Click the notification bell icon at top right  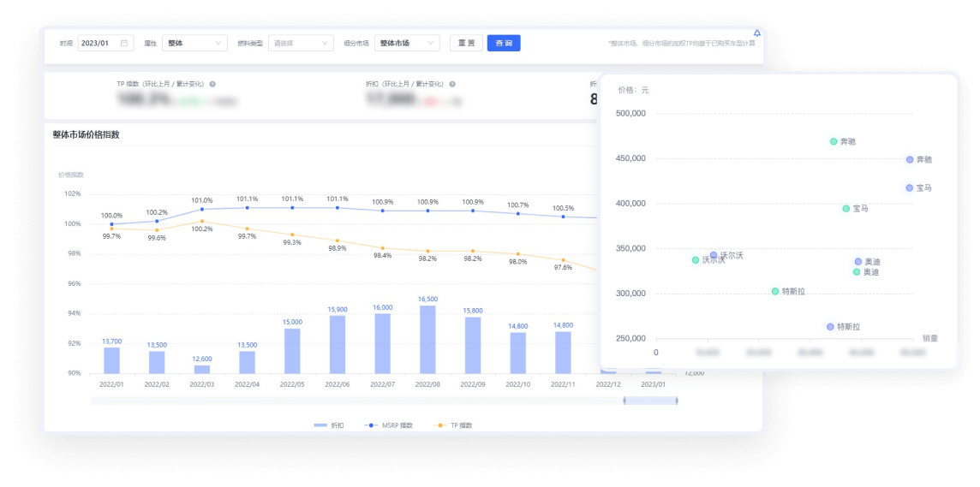coord(757,33)
